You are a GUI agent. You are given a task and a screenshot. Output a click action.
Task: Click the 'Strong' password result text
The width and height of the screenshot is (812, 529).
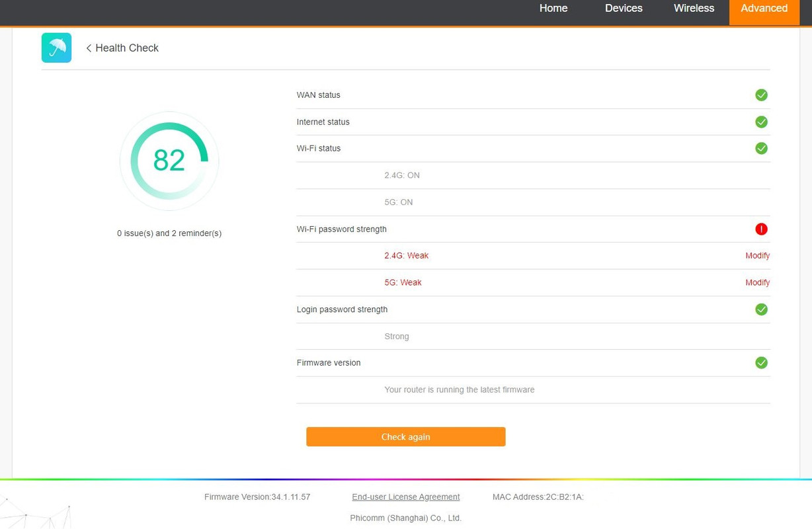(397, 337)
